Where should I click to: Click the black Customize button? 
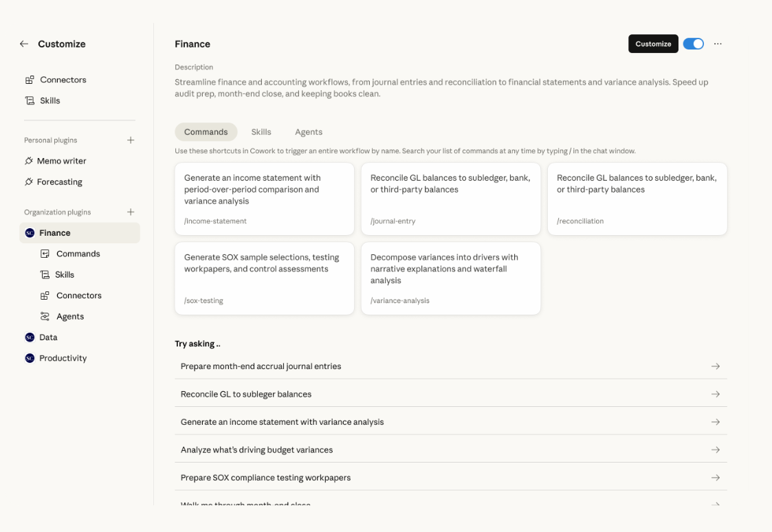point(653,44)
